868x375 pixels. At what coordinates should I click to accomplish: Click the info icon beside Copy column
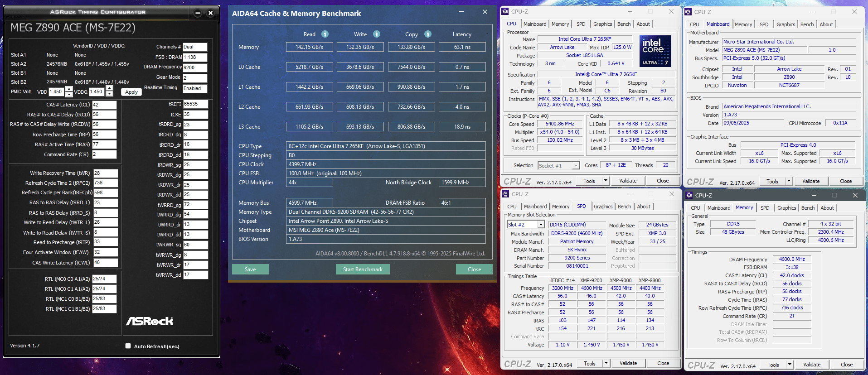(428, 34)
